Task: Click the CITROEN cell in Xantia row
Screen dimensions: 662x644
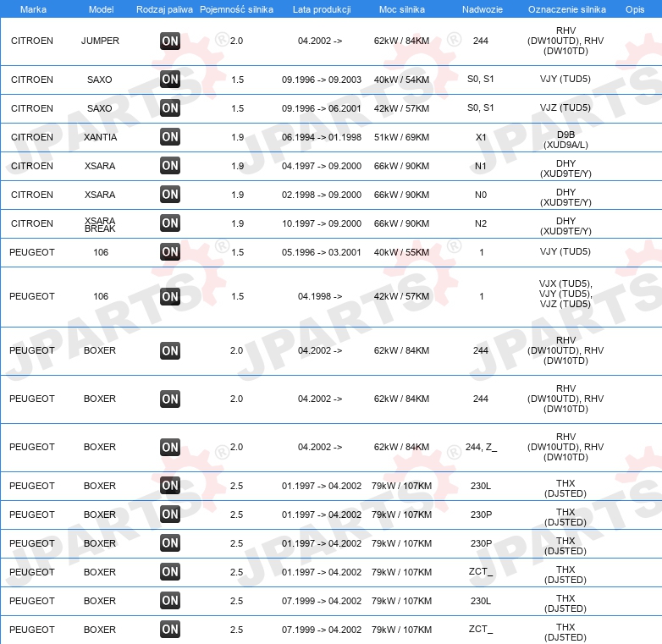Action: [32, 137]
